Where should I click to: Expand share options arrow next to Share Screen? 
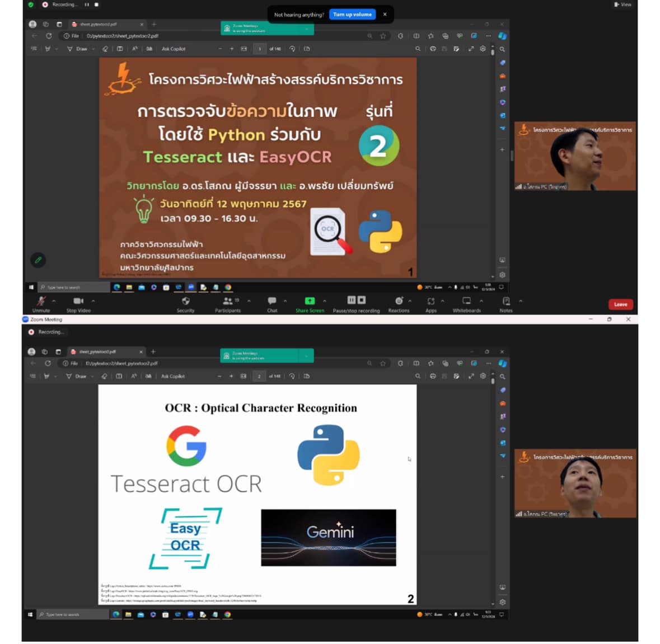pyautogui.click(x=325, y=301)
